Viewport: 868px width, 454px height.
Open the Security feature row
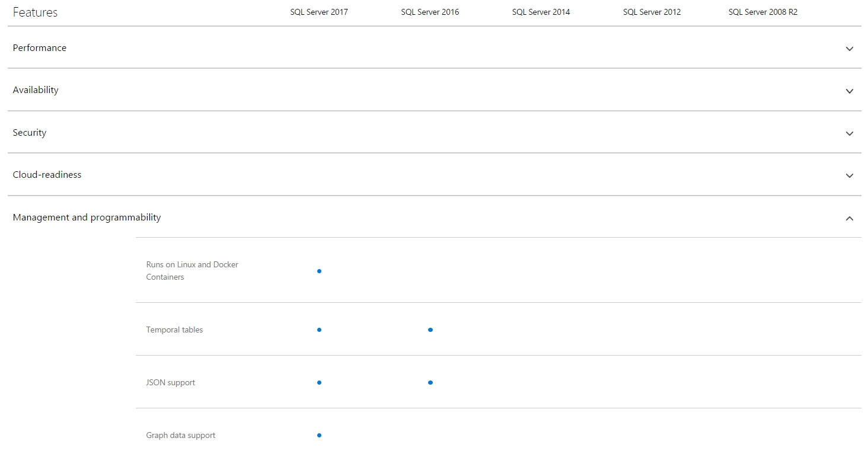click(x=434, y=133)
